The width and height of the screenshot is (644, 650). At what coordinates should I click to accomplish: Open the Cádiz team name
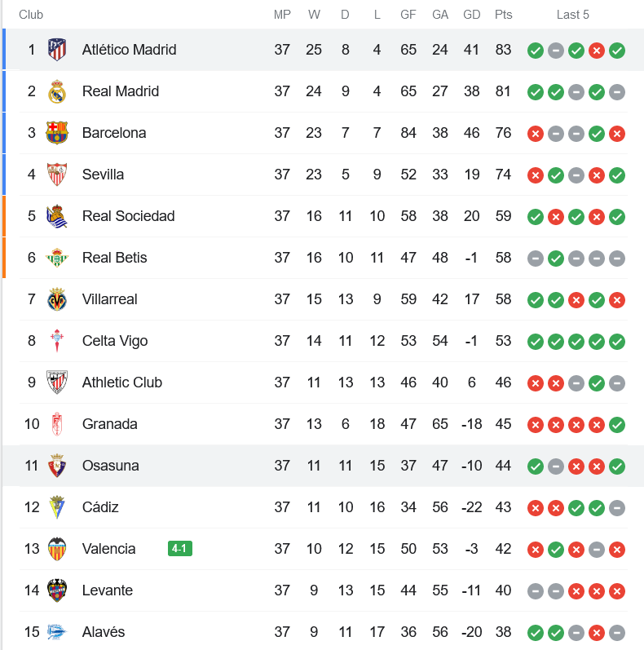coord(100,507)
